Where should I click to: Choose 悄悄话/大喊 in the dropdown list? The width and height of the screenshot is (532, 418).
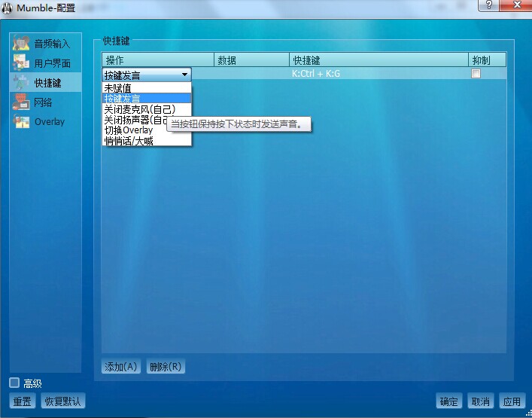(147, 141)
